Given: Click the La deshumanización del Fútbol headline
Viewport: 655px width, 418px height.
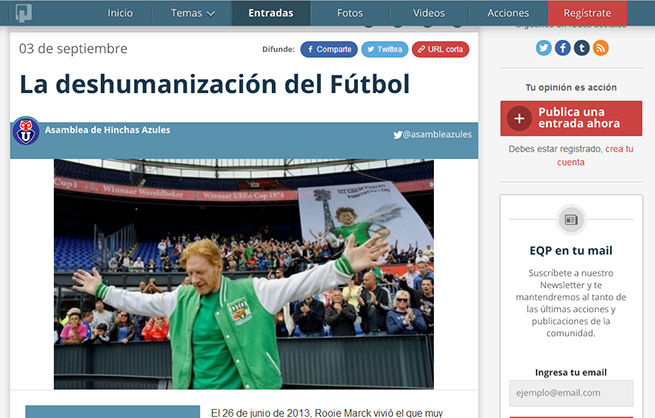Looking at the screenshot, I should pos(215,84).
